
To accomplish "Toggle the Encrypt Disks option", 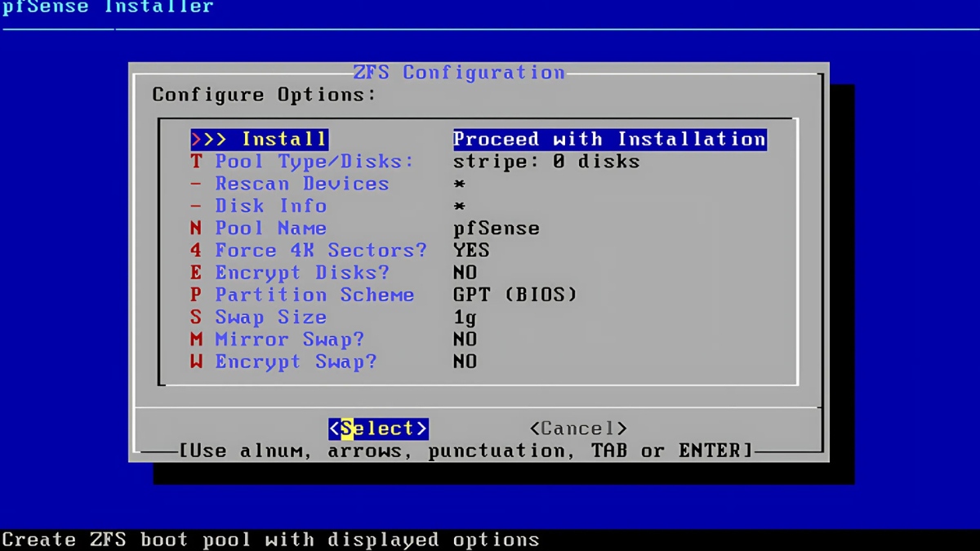I will click(290, 272).
